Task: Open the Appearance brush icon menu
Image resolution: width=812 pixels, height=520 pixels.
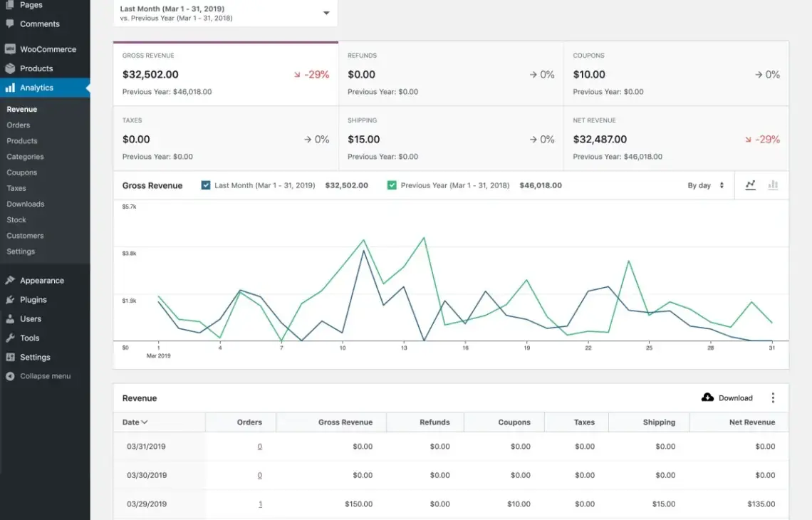Action: tap(10, 280)
